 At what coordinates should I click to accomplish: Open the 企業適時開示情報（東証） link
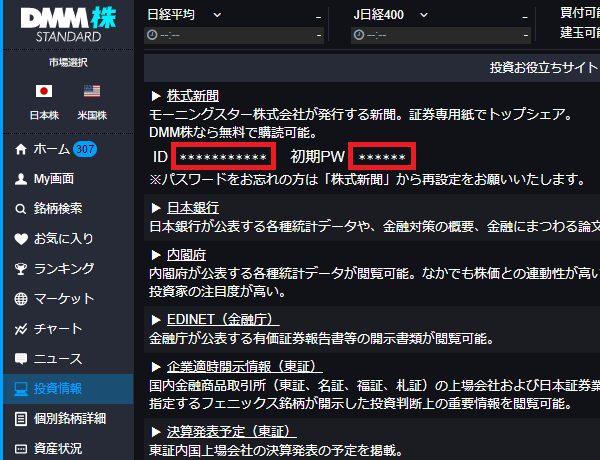pyautogui.click(x=245, y=367)
